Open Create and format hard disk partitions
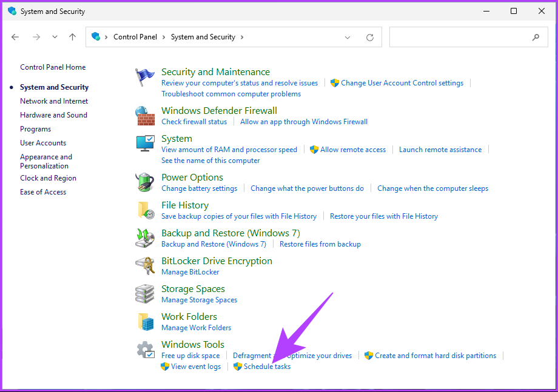558x392 pixels. [435, 356]
